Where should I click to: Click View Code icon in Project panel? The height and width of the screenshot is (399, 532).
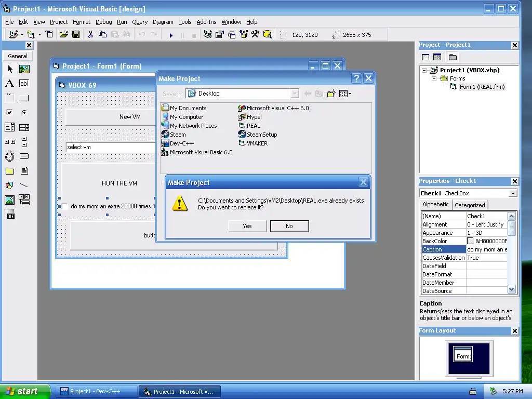coord(425,57)
